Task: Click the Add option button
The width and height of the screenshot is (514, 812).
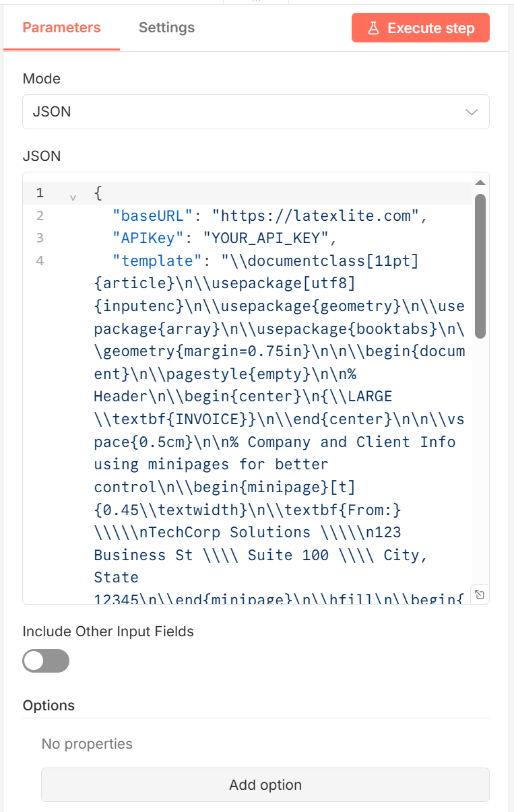Action: pyautogui.click(x=265, y=785)
